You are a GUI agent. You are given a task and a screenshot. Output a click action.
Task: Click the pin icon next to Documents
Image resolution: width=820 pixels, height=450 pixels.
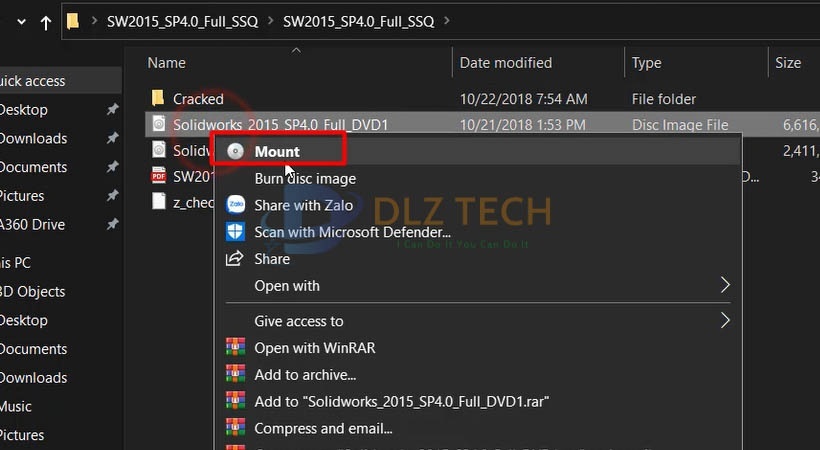112,167
